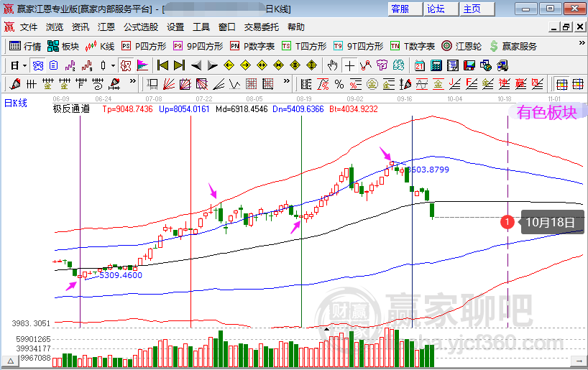Open the 公式选股 menu

tap(141, 27)
